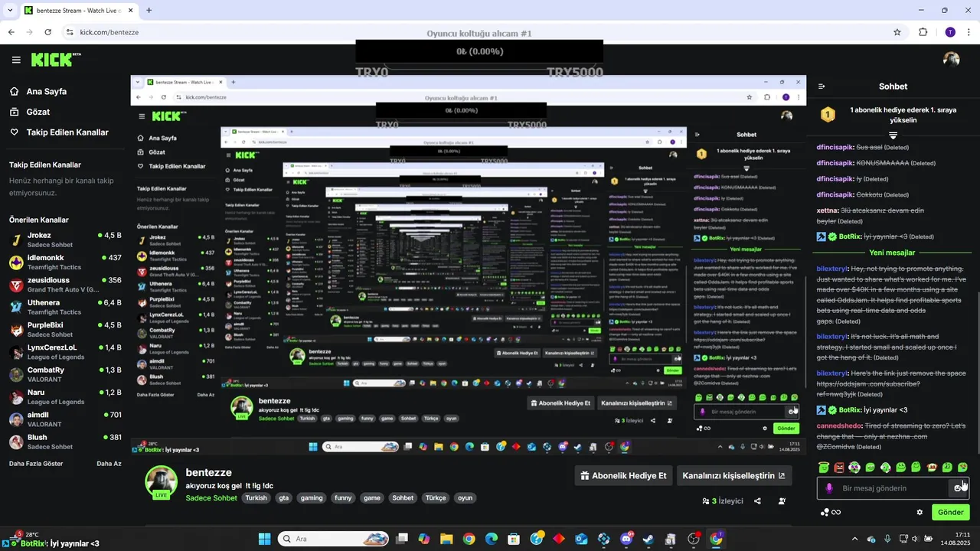Click the Kick logo
This screenshot has height=551, width=980.
(x=55, y=60)
